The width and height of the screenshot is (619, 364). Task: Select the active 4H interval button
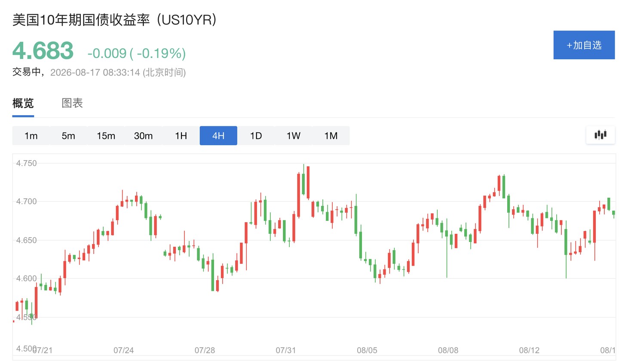pyautogui.click(x=218, y=136)
